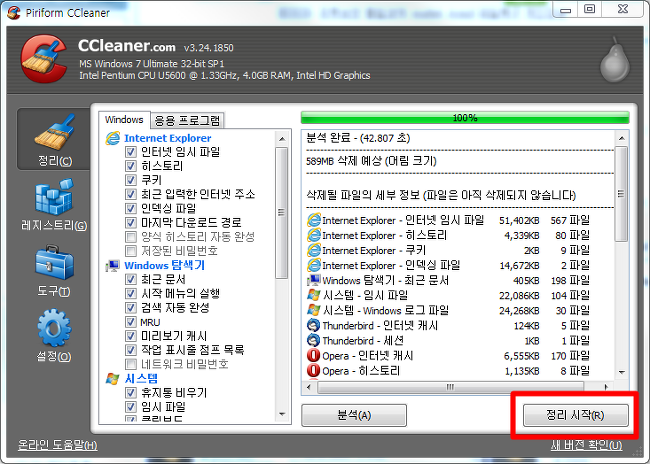Image resolution: width=650 pixels, height=464 pixels.
Task: Click the pear icon in header
Action: pyautogui.click(x=615, y=59)
